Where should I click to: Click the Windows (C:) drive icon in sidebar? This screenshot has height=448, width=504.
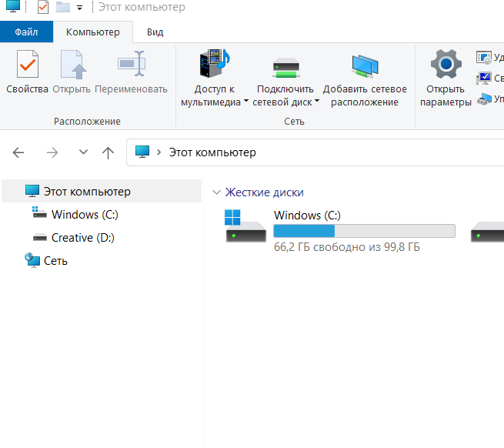39,212
